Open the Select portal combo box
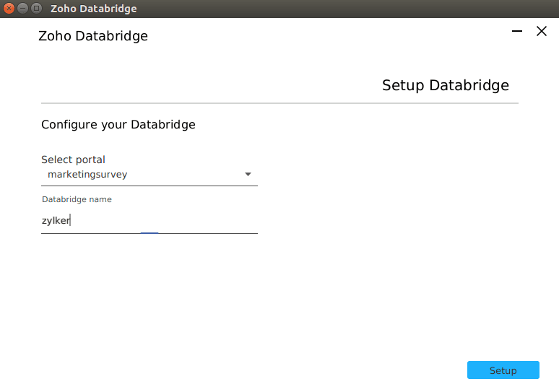Image resolution: width=559 pixels, height=392 pixels. click(x=149, y=175)
